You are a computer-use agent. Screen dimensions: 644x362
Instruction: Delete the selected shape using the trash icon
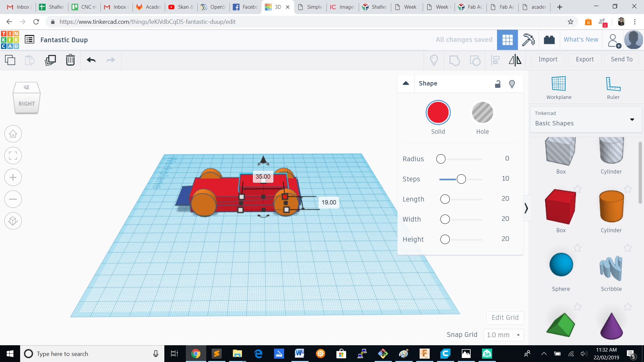click(x=70, y=60)
